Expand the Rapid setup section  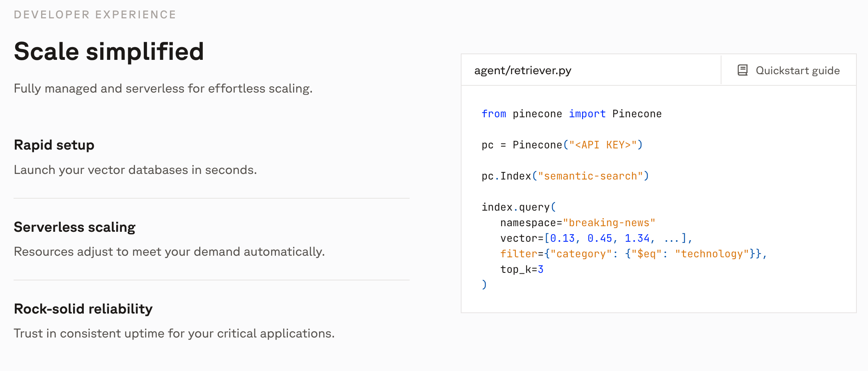(x=54, y=145)
